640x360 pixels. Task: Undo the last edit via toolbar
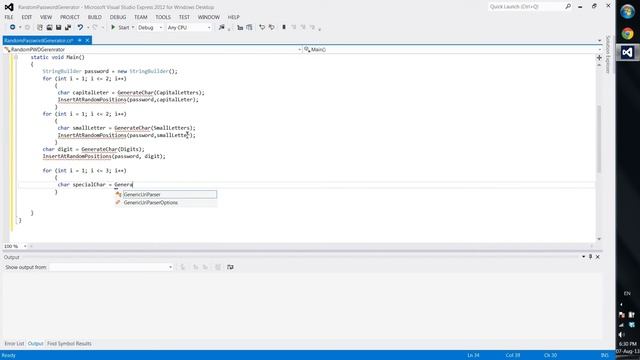click(80, 27)
